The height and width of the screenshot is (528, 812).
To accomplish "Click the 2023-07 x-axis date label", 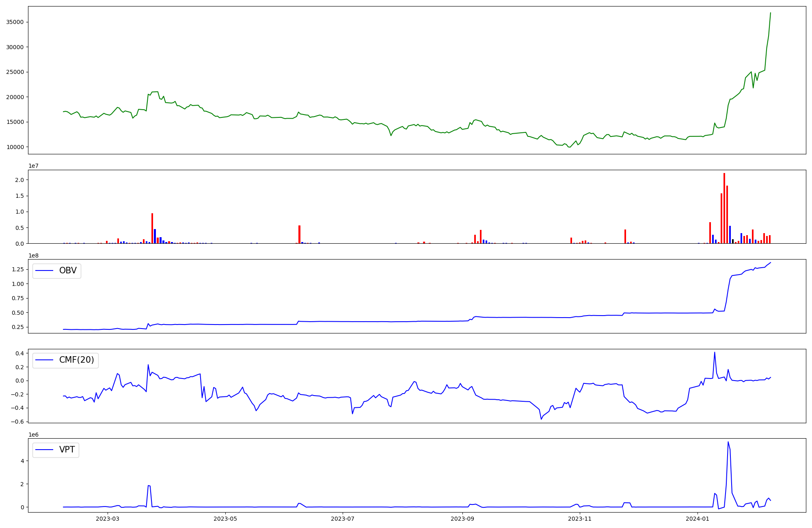I will tap(343, 519).
